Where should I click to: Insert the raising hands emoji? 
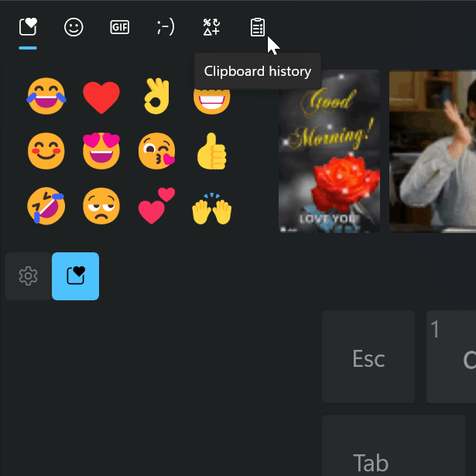click(x=212, y=208)
